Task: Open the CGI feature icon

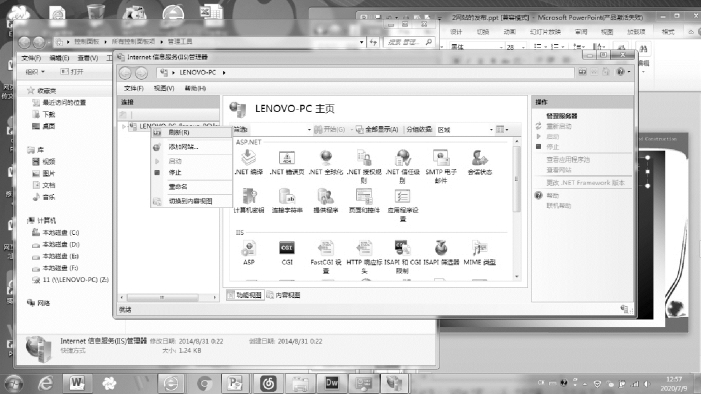Action: 287,253
